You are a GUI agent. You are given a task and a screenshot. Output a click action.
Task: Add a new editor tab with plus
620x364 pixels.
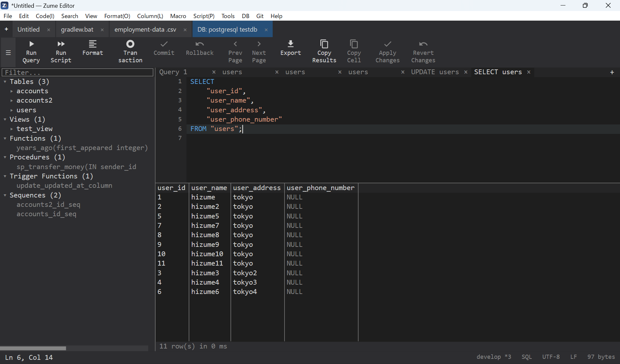pos(6,29)
